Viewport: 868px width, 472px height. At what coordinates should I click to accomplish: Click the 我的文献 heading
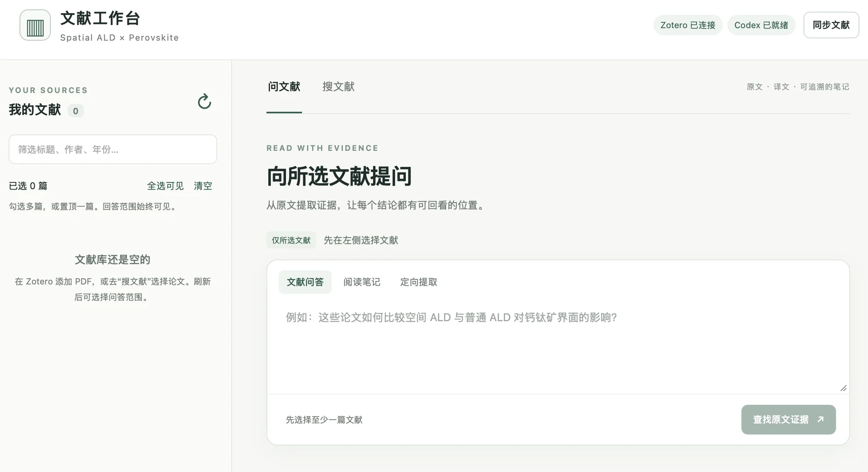[x=35, y=110]
